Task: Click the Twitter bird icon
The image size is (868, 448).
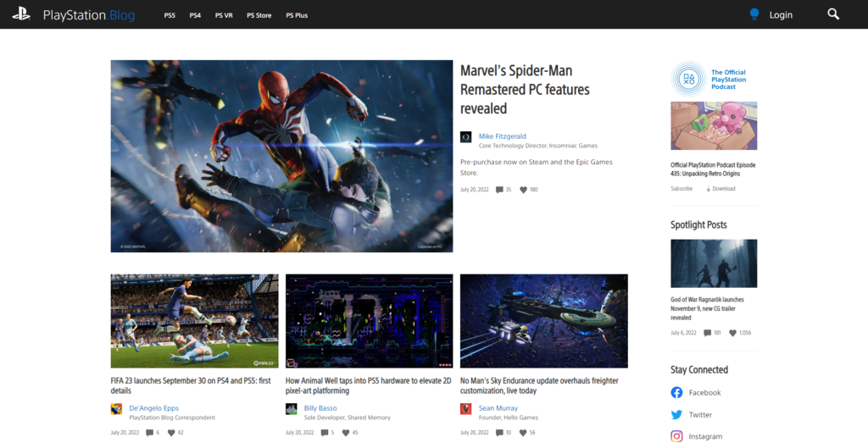Action: point(676,415)
